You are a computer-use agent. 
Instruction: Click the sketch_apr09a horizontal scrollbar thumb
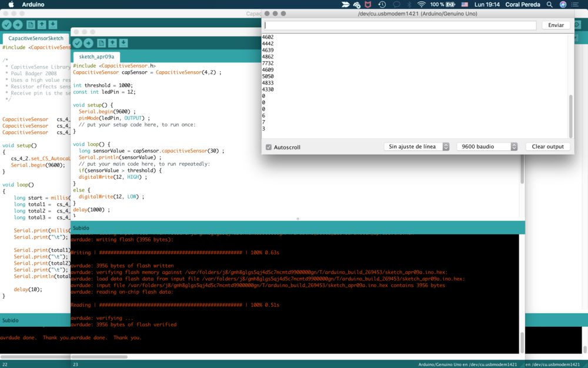pyautogui.click(x=99, y=357)
